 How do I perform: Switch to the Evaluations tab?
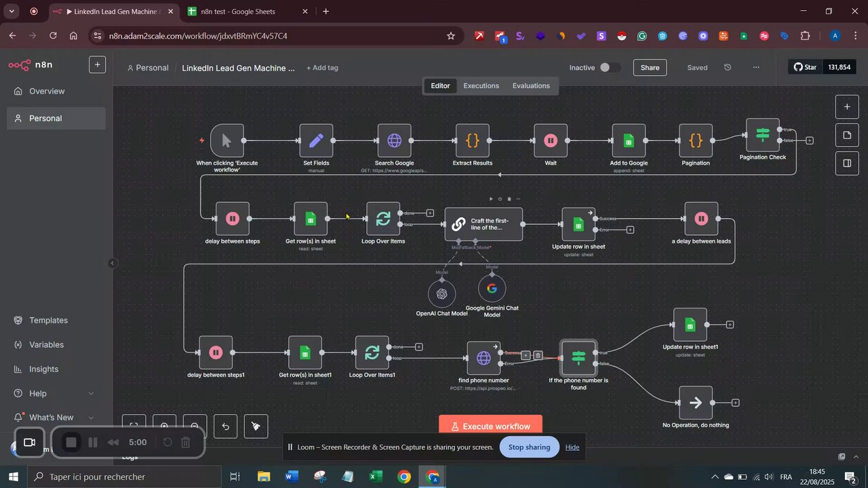pyautogui.click(x=531, y=86)
